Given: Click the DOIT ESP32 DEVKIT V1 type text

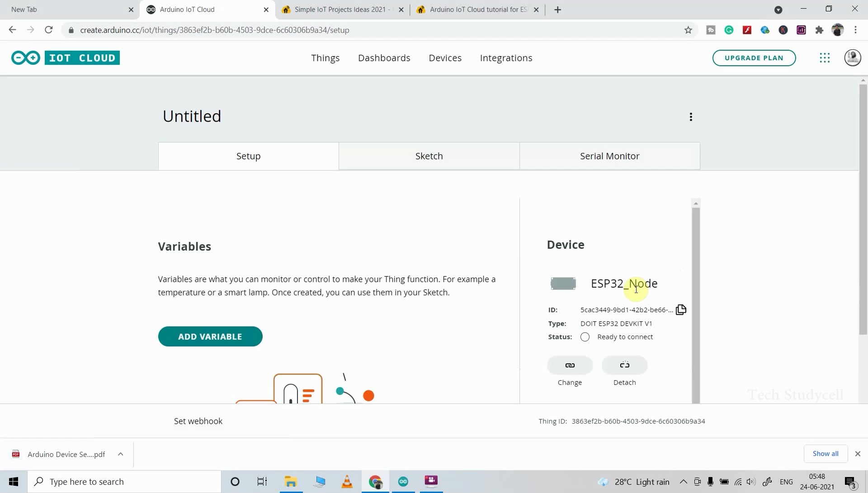Looking at the screenshot, I should [616, 323].
